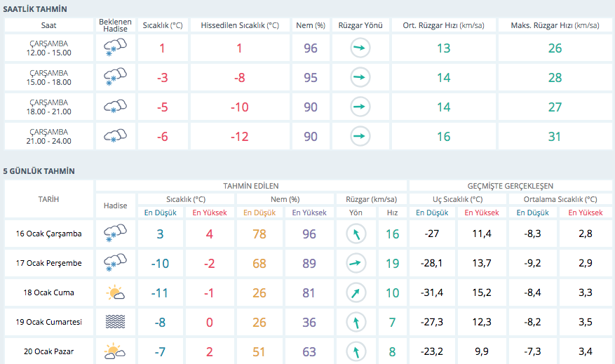Click the partly sunny icon for 20 Ocak Pazar
The image size is (615, 364).
[115, 351]
